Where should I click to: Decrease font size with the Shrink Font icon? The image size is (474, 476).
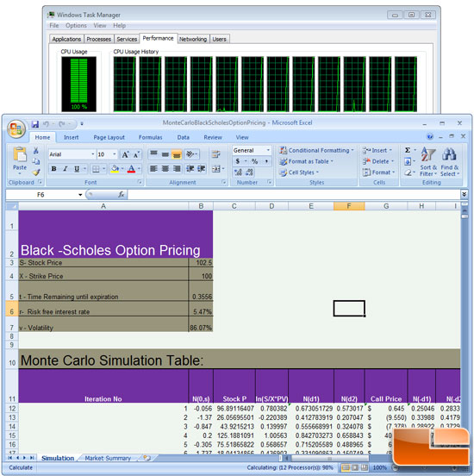[x=136, y=154]
